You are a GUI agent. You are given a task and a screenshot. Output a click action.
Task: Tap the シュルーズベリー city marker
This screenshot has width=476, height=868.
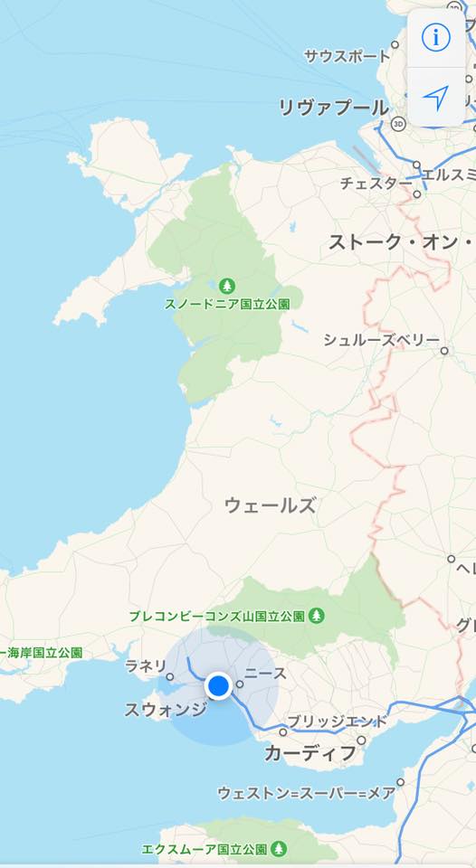click(x=443, y=351)
